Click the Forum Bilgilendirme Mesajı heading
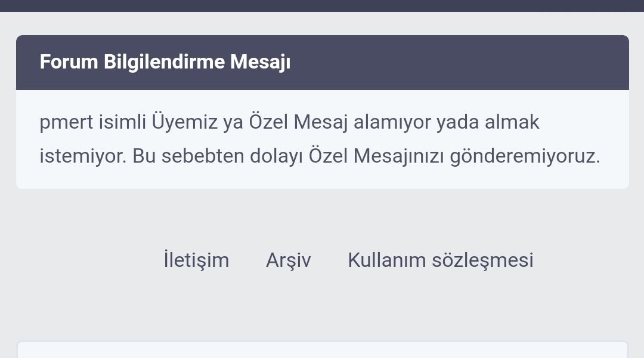The height and width of the screenshot is (358, 644). point(165,62)
